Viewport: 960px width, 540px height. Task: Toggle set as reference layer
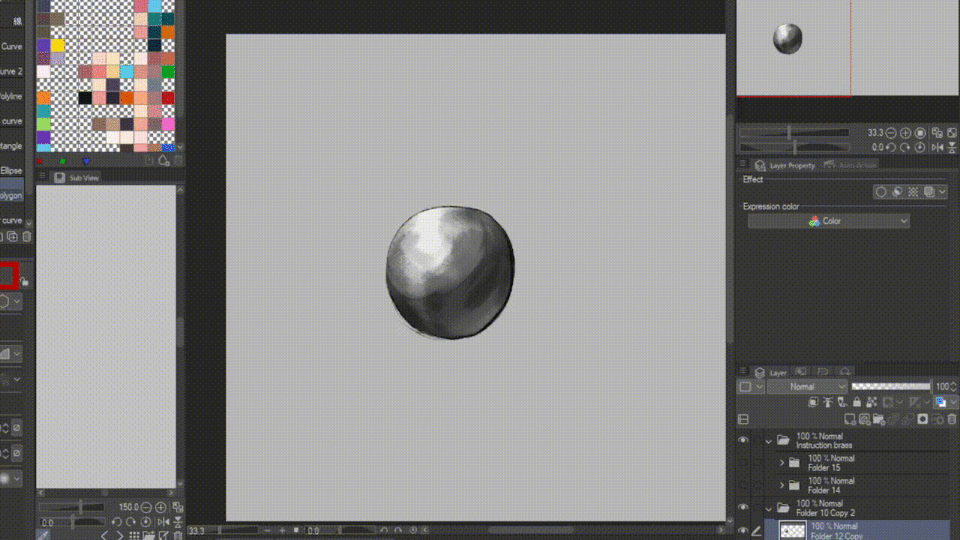tap(828, 402)
